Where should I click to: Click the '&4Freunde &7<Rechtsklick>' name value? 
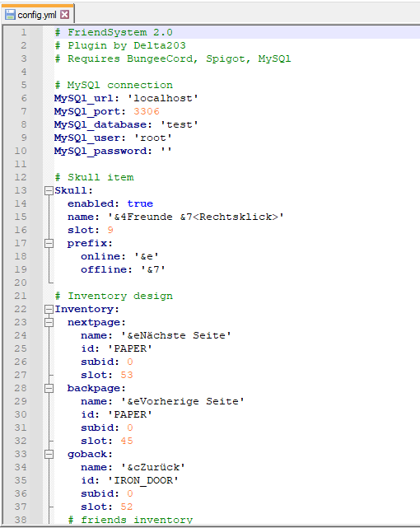tap(196, 217)
